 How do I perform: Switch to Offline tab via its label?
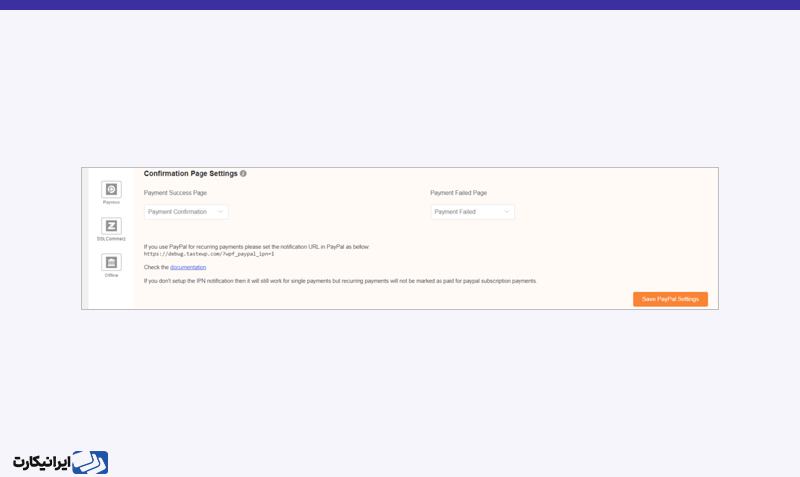pyautogui.click(x=111, y=275)
